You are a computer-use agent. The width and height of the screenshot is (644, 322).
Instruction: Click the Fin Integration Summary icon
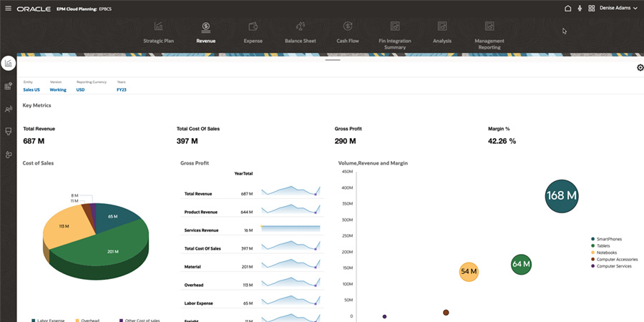pos(395,26)
